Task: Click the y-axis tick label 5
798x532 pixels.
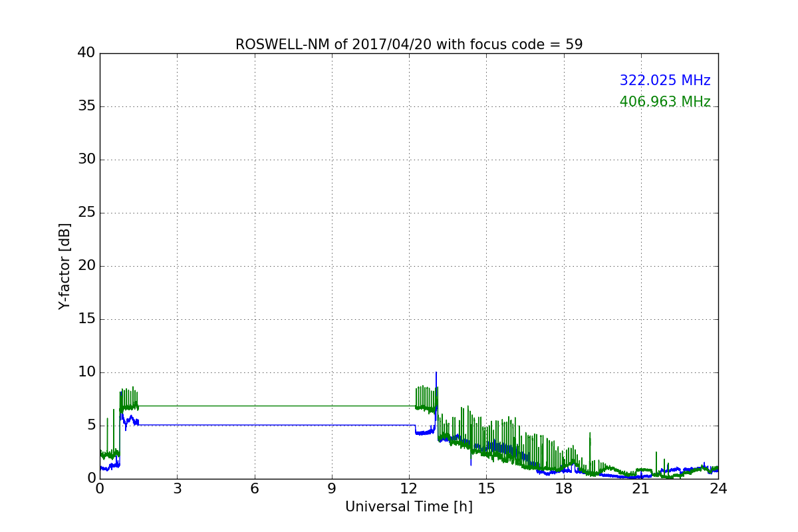Action: click(x=91, y=426)
